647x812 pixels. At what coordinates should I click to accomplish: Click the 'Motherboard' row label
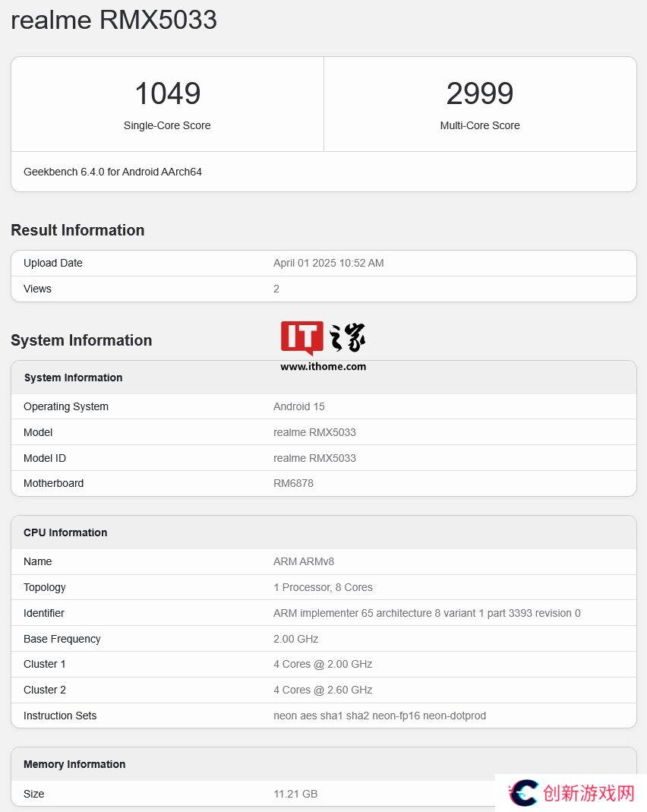click(x=53, y=484)
